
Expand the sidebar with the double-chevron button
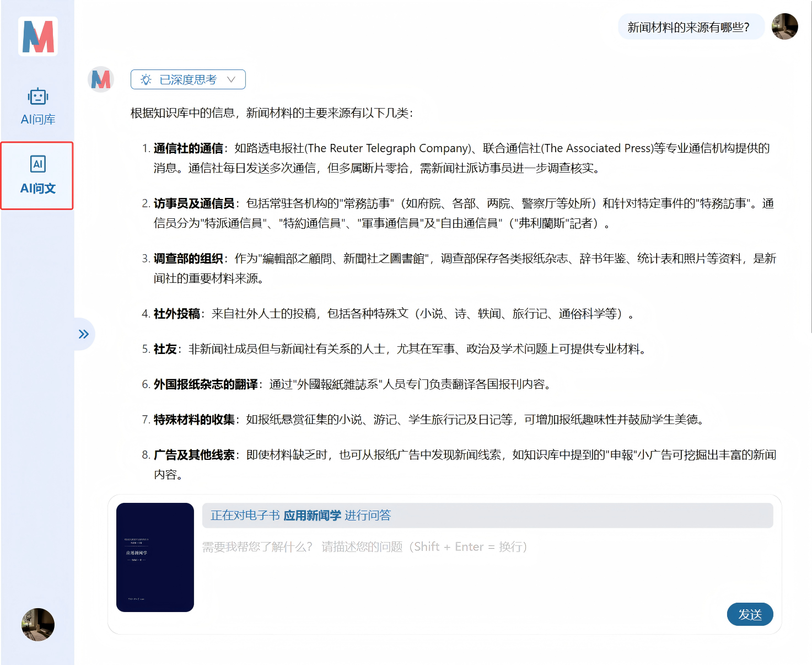(x=84, y=334)
